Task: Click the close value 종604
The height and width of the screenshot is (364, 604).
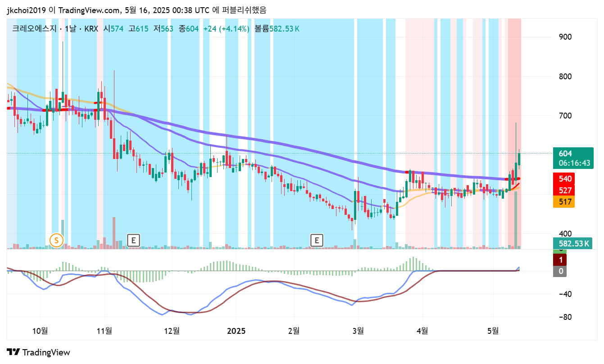Action: pos(189,29)
